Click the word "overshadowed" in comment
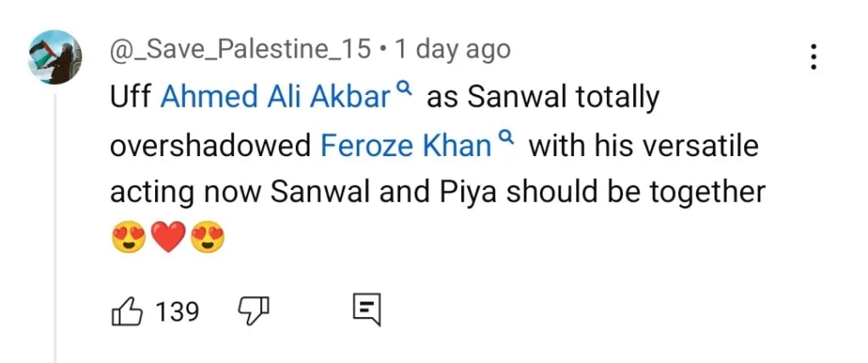 (x=210, y=146)
